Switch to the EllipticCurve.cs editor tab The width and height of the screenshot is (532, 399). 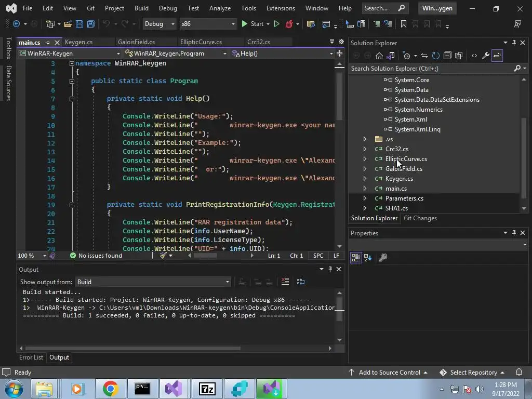(201, 42)
